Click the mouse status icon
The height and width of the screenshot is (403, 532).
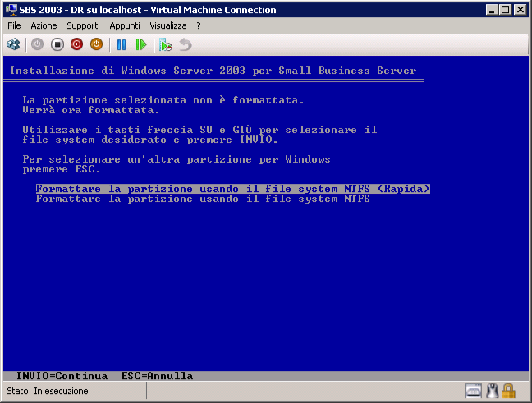coord(492,391)
